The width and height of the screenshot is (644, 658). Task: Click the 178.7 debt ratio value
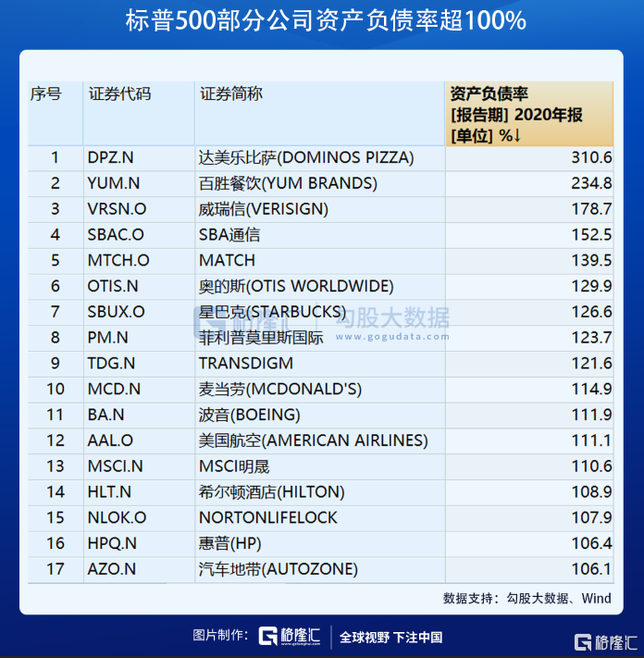591,209
